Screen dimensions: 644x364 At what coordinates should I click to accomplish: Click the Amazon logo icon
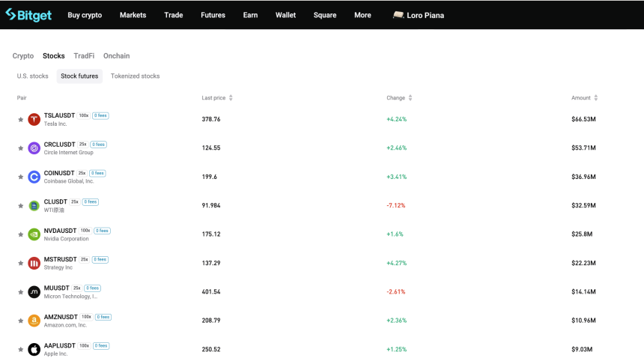34,321
